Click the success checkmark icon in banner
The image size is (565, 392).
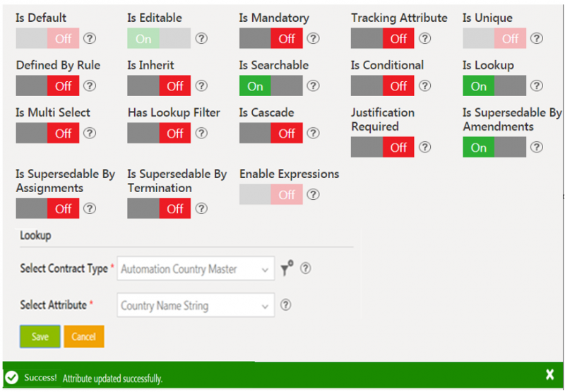coord(11,378)
